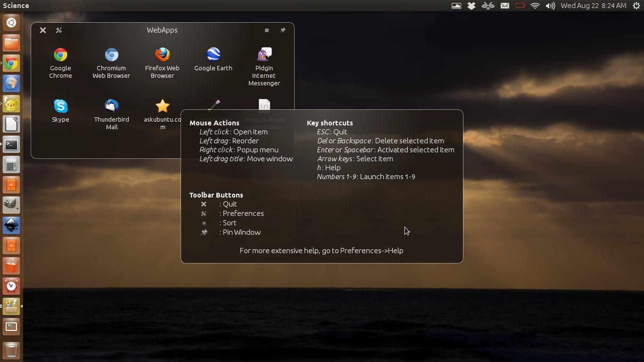Open the Files folder icon in the launcher

pos(12,43)
